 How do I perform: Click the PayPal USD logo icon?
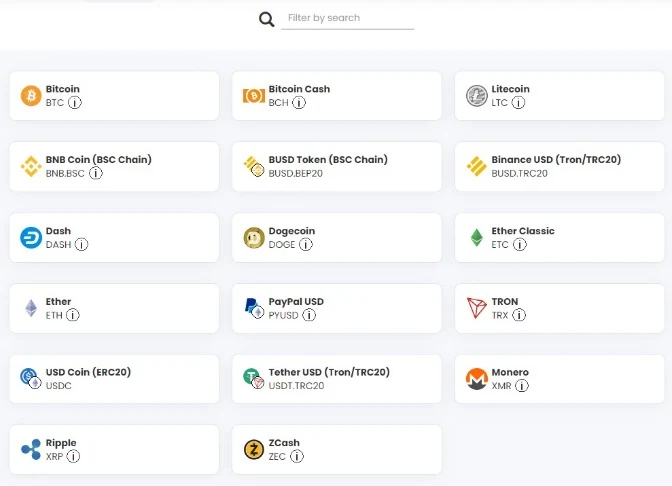(254, 308)
